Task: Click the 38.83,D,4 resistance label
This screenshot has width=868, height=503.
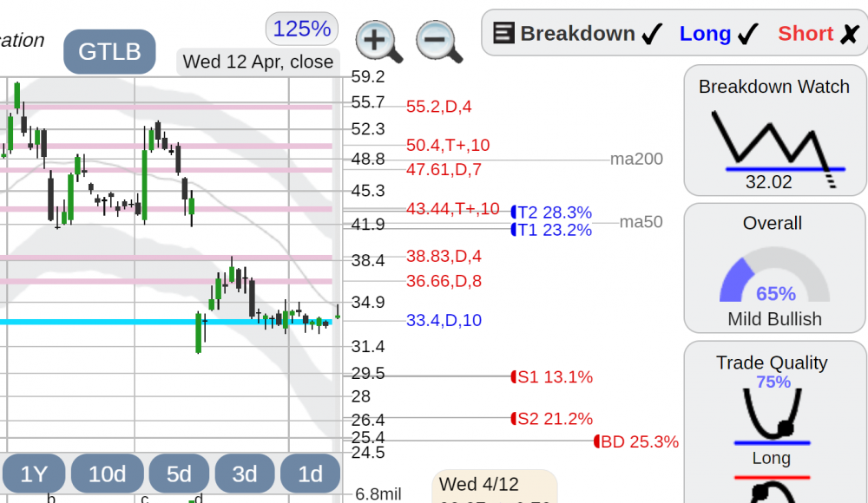Action: click(444, 256)
